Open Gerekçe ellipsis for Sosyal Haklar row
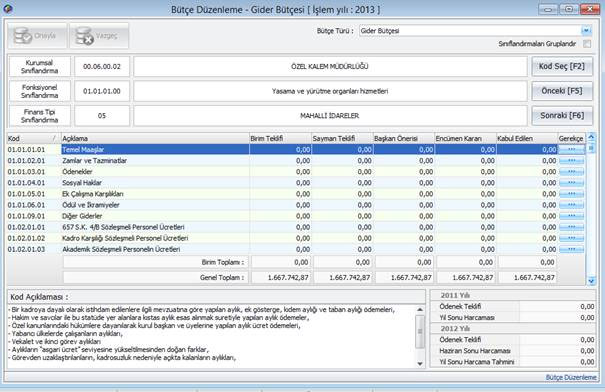This screenshot has width=605, height=392. click(571, 182)
